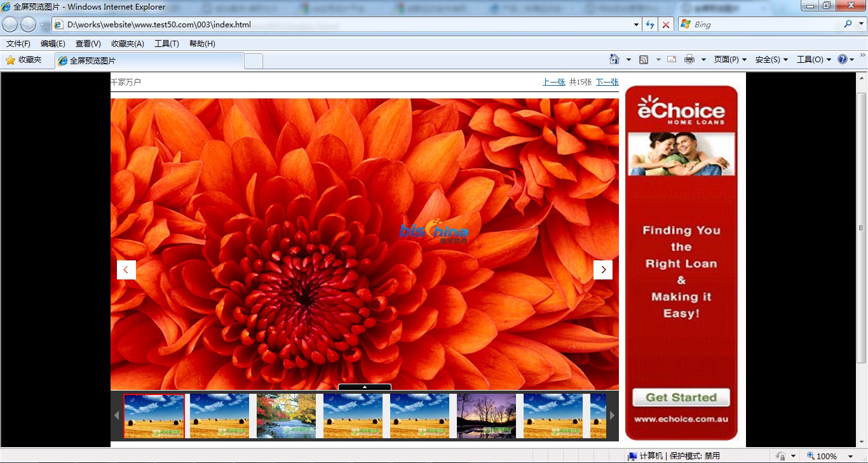The image size is (868, 463).
Task: Open the 文件(F) menu
Action: tap(18, 44)
